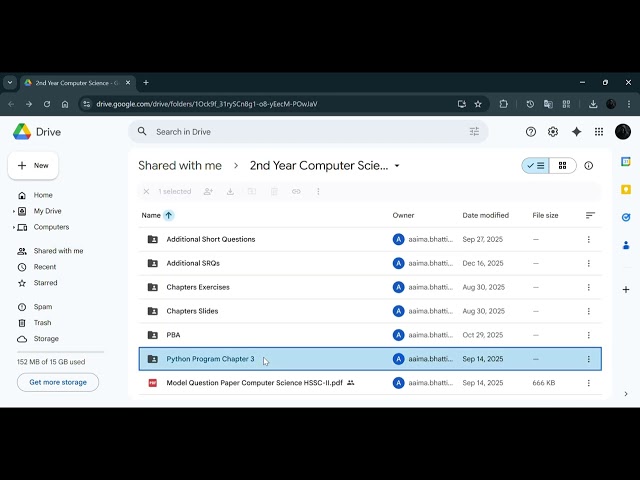This screenshot has height=480, width=640.
Task: Open Chrome tab search dropdown
Action: 10,82
